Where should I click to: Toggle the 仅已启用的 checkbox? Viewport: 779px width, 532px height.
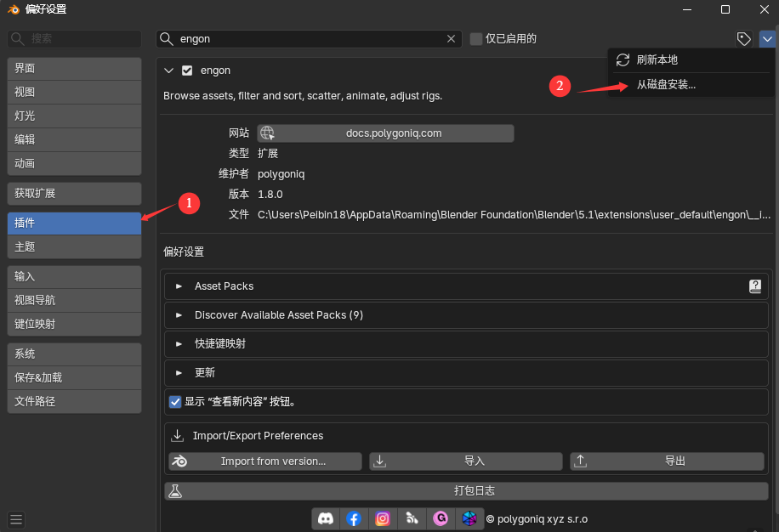tap(476, 39)
